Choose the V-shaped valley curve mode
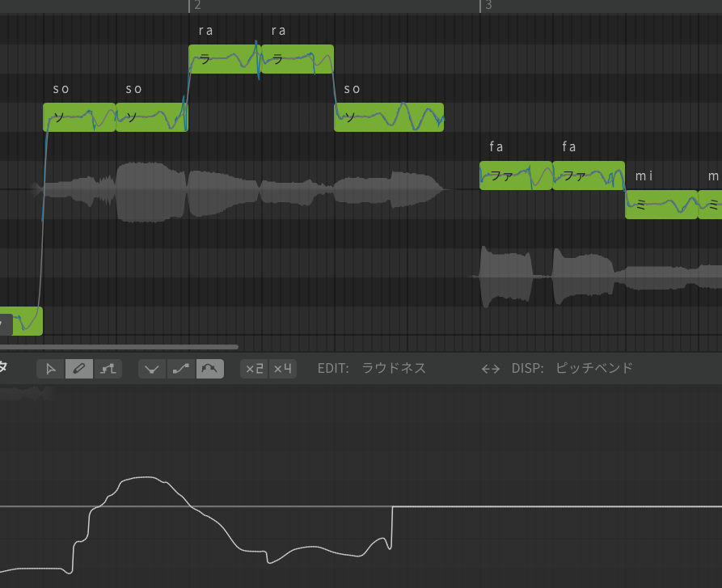The width and height of the screenshot is (722, 588). 152,369
